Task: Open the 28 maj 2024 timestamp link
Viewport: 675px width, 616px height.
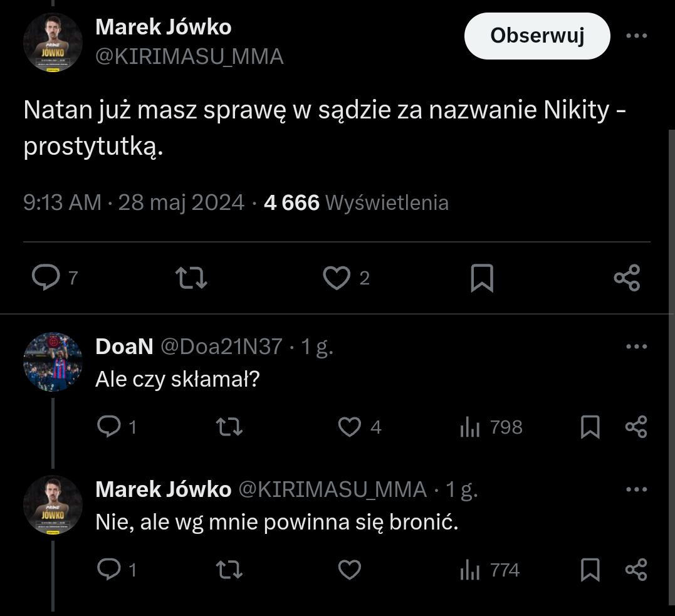Action: [x=181, y=202]
